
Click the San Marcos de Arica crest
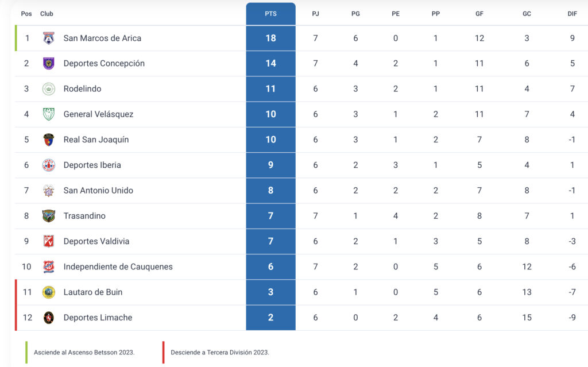(x=49, y=38)
